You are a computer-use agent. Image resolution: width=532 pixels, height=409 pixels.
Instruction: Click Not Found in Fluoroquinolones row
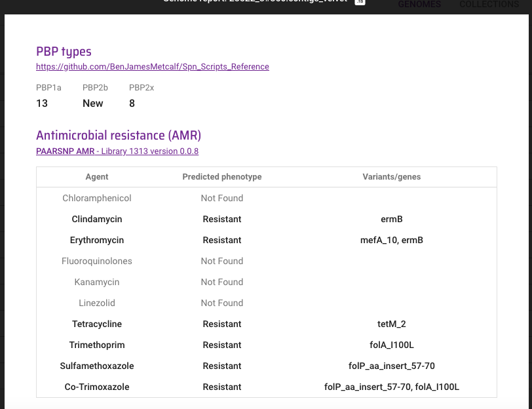tap(222, 261)
